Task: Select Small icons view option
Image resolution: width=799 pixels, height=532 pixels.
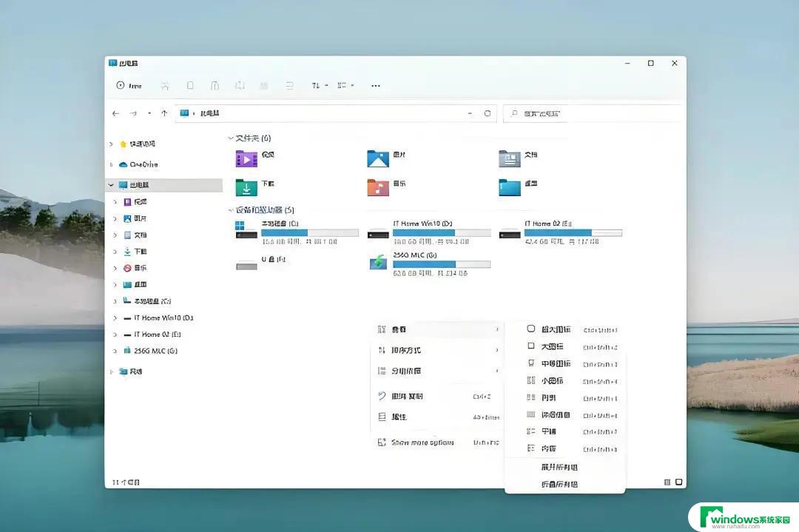Action: pos(564,381)
